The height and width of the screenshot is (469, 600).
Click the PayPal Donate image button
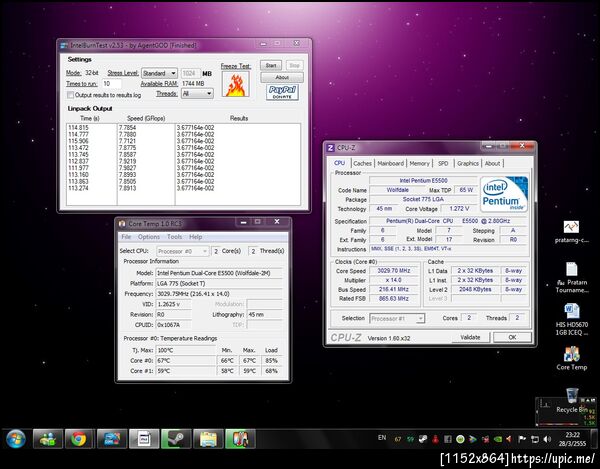281,92
